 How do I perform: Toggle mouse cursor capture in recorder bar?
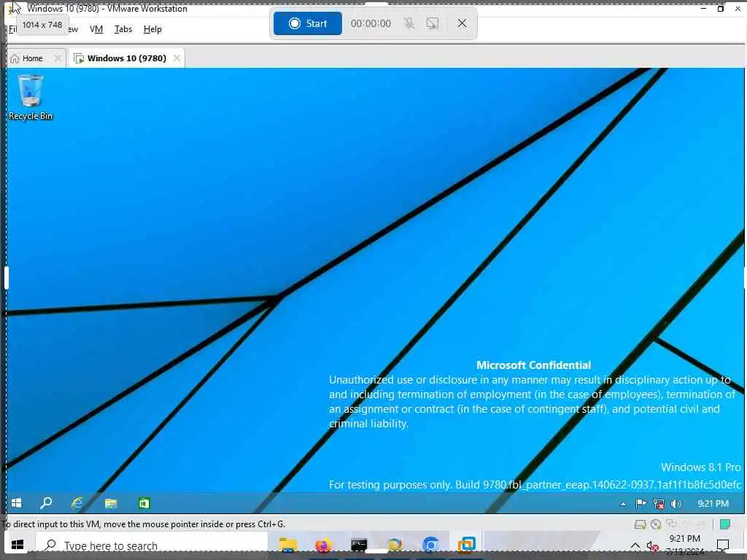pos(433,23)
